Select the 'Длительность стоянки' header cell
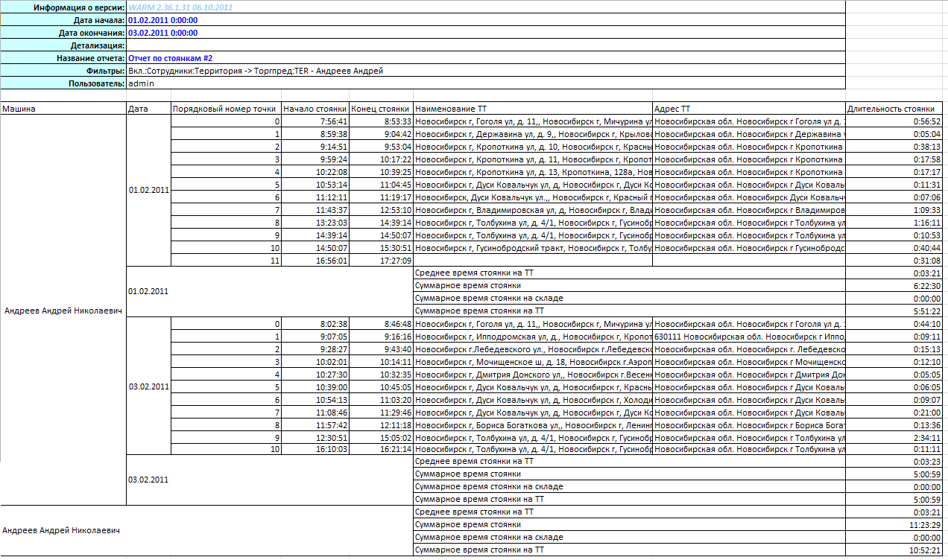The width and height of the screenshot is (948, 560). (x=894, y=109)
